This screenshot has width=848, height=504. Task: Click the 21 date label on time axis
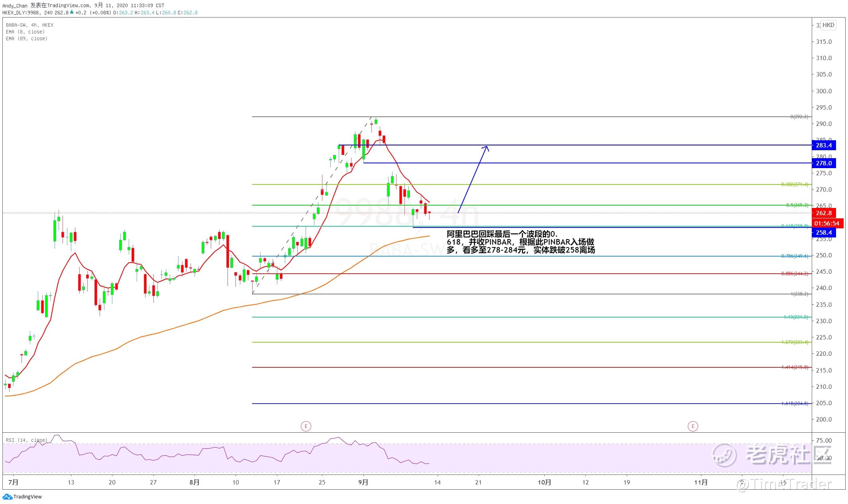click(x=478, y=482)
